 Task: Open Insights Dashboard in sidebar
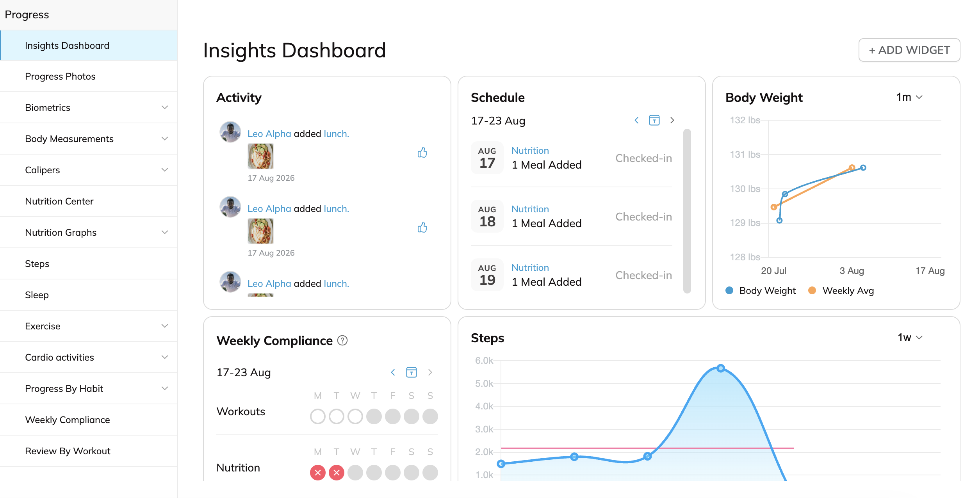89,45
